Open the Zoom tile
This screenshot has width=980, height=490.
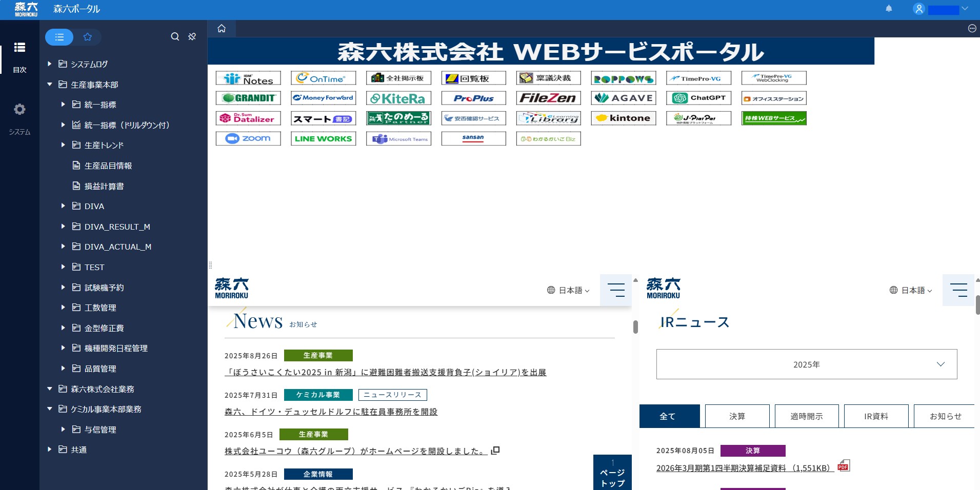click(x=248, y=138)
